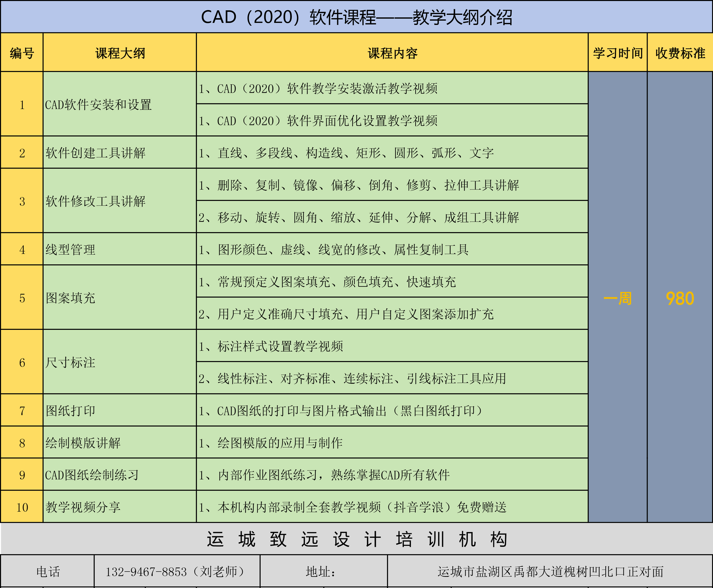This screenshot has height=588, width=713.
Task: Click the 绘制模版讲解 cell
Action: pyautogui.click(x=83, y=443)
